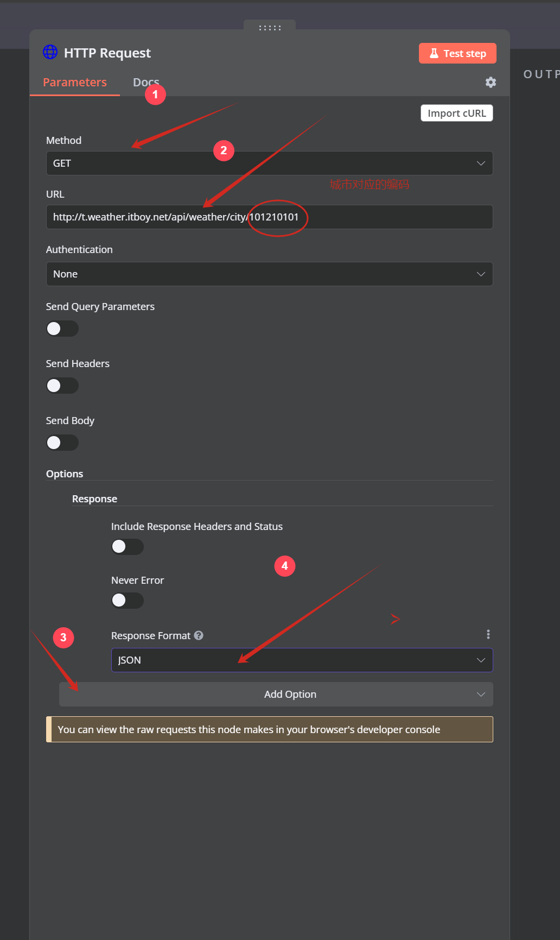Turn on Send Headers switch
Image resolution: width=560 pixels, height=940 pixels.
click(62, 386)
